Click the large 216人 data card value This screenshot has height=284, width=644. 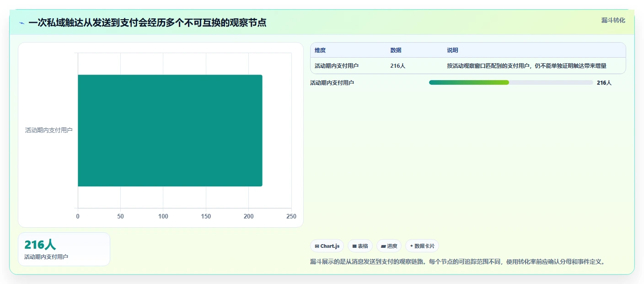40,245
